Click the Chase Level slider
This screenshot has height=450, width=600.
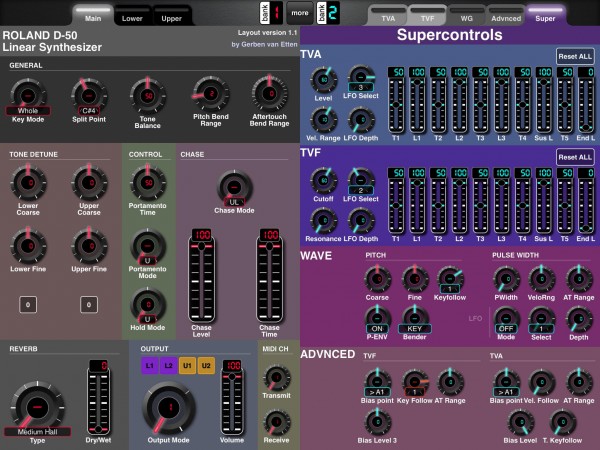(x=201, y=276)
